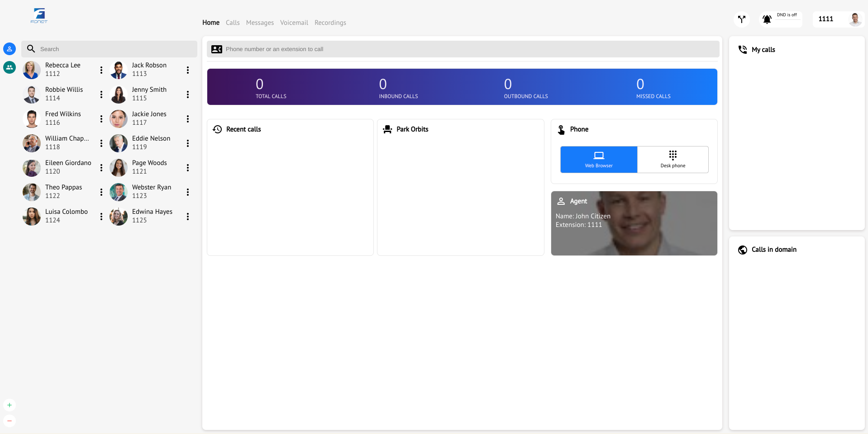Click the Park Orbits icon
Viewport: 868px width, 434px height.
387,129
